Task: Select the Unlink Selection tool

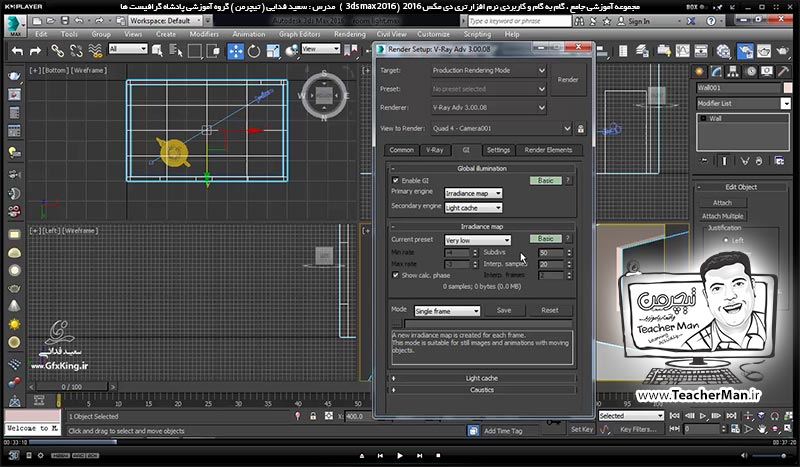Action: [76, 51]
